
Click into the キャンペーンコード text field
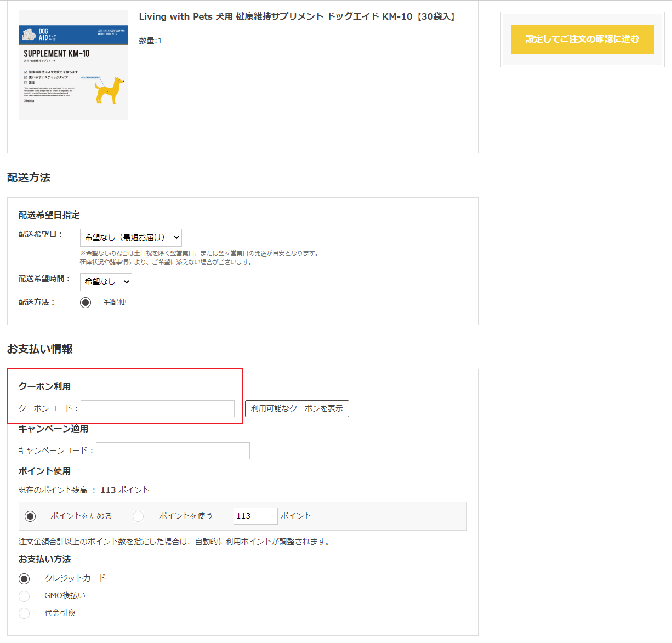tap(173, 451)
